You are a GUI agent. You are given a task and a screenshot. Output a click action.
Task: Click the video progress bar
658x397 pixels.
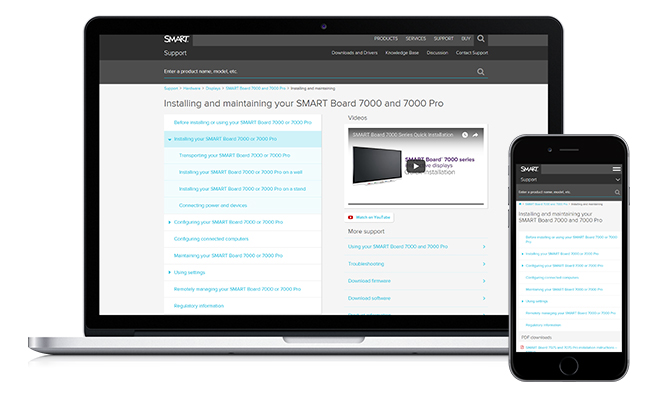(416, 204)
